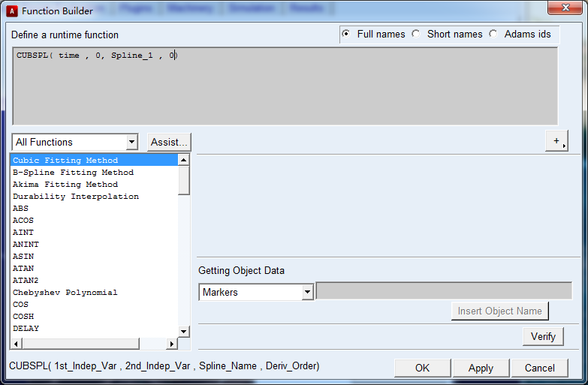Select the AINT function

click(94, 233)
